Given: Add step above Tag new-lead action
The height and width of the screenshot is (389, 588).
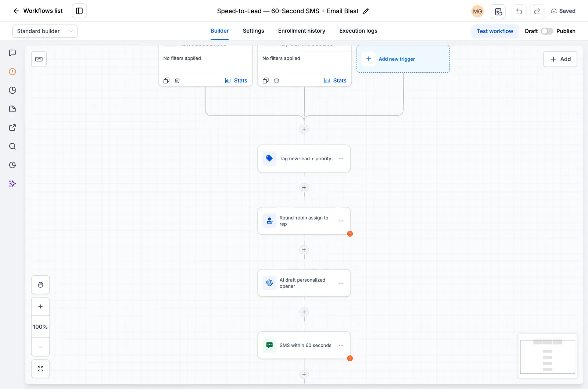Looking at the screenshot, I should click(x=304, y=129).
